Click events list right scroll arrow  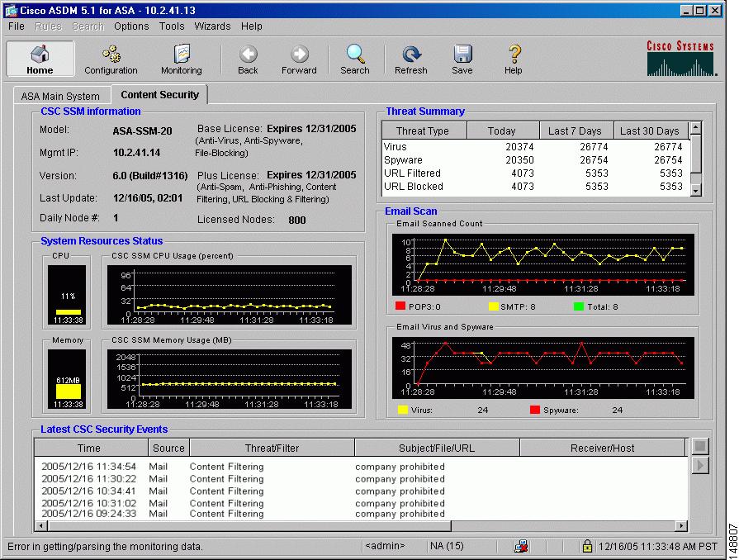pyautogui.click(x=681, y=525)
